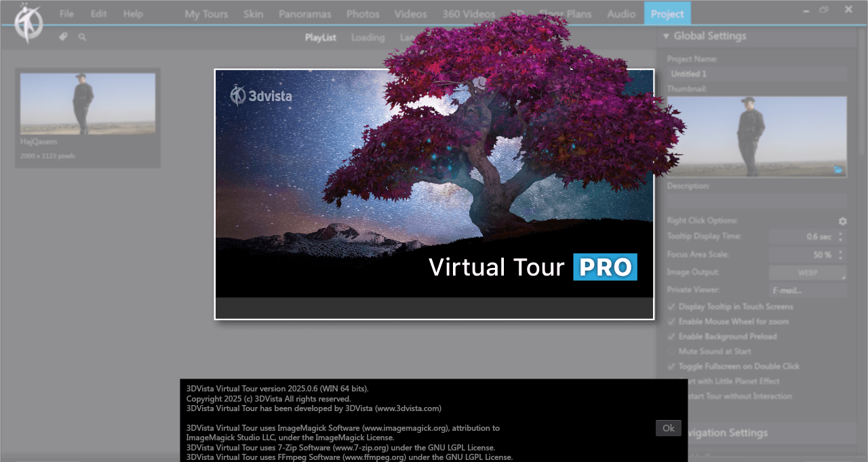Open the File menu
Viewport: 868px width, 462px height.
(x=66, y=14)
